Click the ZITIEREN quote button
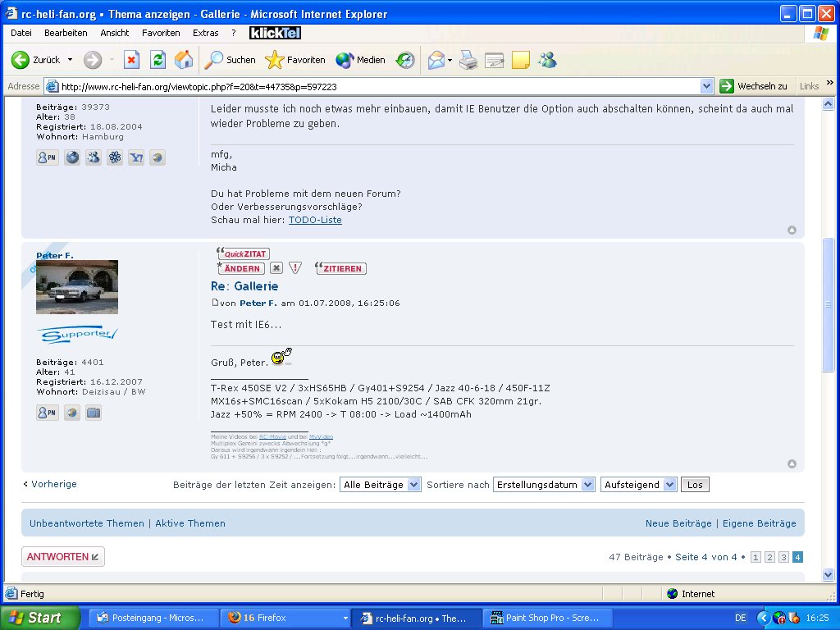Screen dimensions: 840x630 click(x=340, y=268)
